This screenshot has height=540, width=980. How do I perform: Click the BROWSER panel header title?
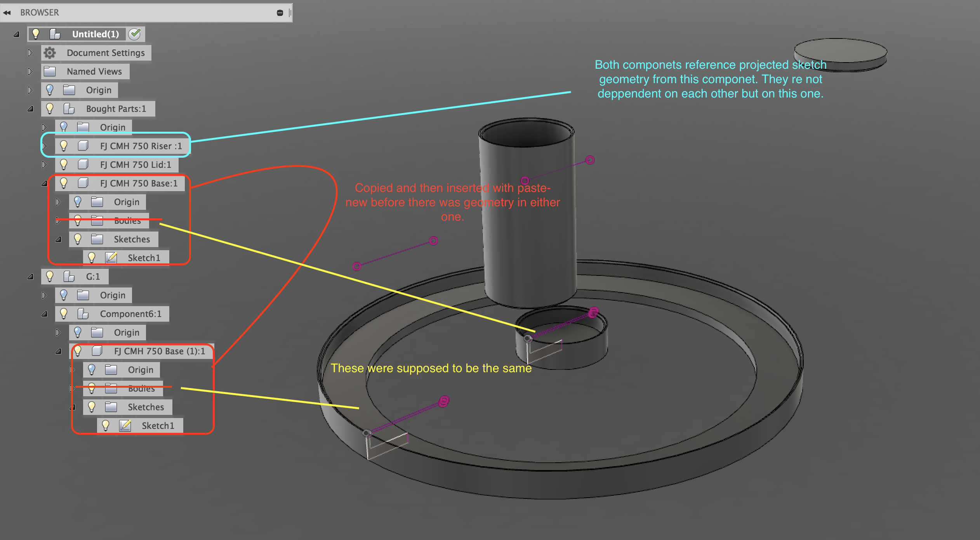pos(40,13)
